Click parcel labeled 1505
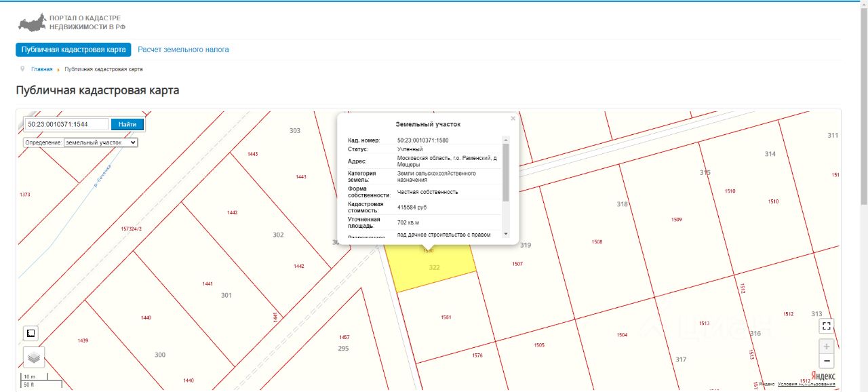This screenshot has width=868, height=392. 539,345
